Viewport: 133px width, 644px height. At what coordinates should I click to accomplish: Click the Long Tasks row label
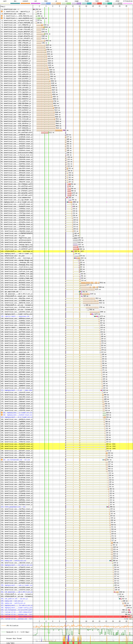click(x=11, y=643)
